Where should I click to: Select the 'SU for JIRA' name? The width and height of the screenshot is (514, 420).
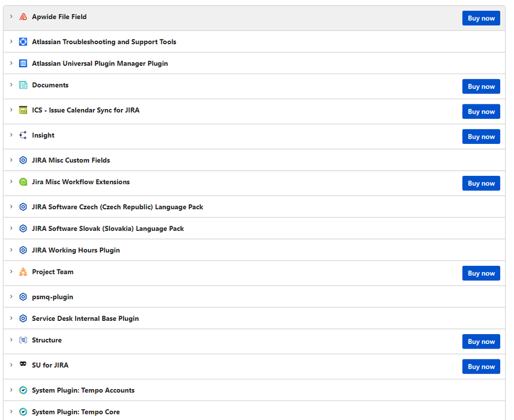click(50, 366)
